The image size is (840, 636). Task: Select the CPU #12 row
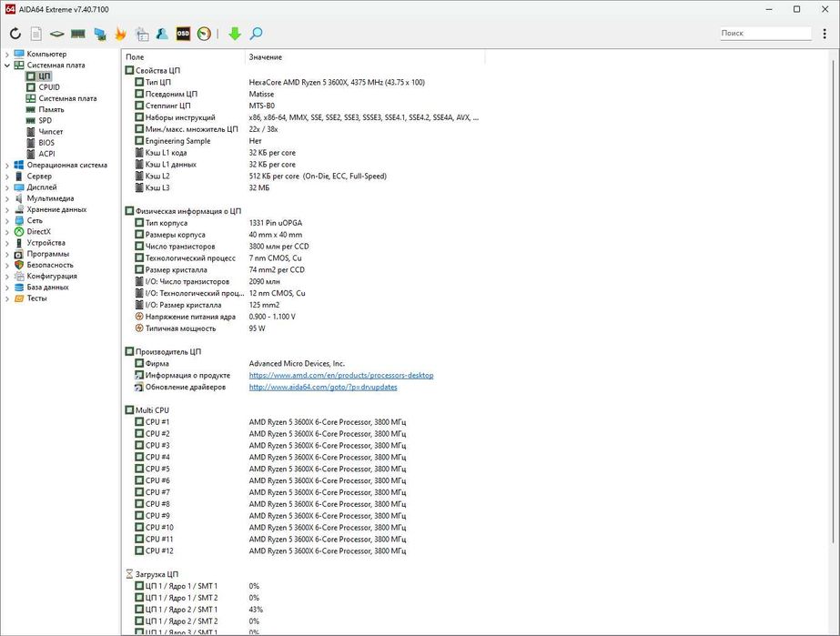click(x=306, y=550)
